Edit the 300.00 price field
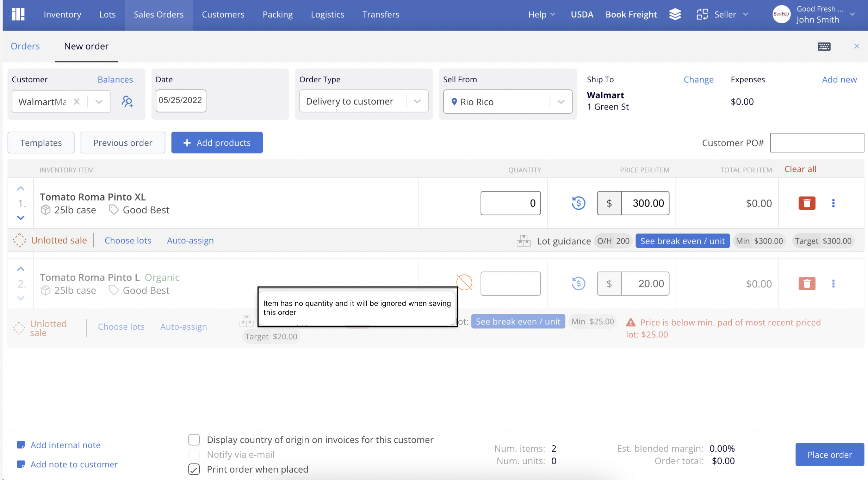The height and width of the screenshot is (480, 868). [x=645, y=203]
